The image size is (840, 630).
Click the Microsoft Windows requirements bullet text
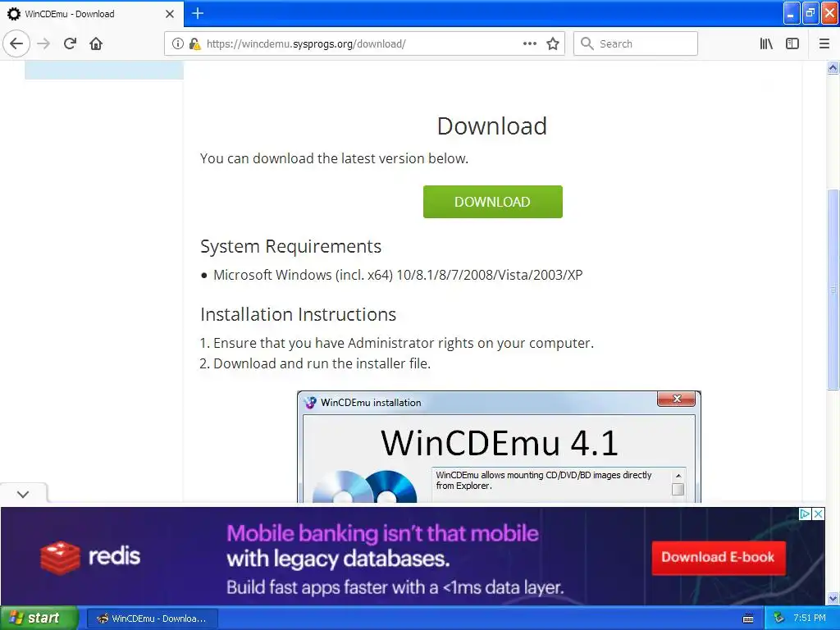point(398,275)
